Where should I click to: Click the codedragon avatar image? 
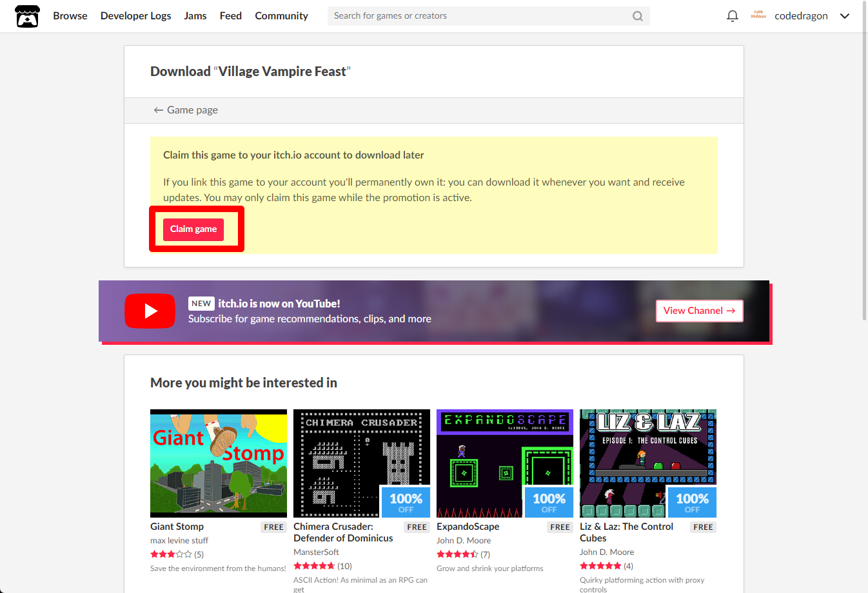tap(759, 15)
